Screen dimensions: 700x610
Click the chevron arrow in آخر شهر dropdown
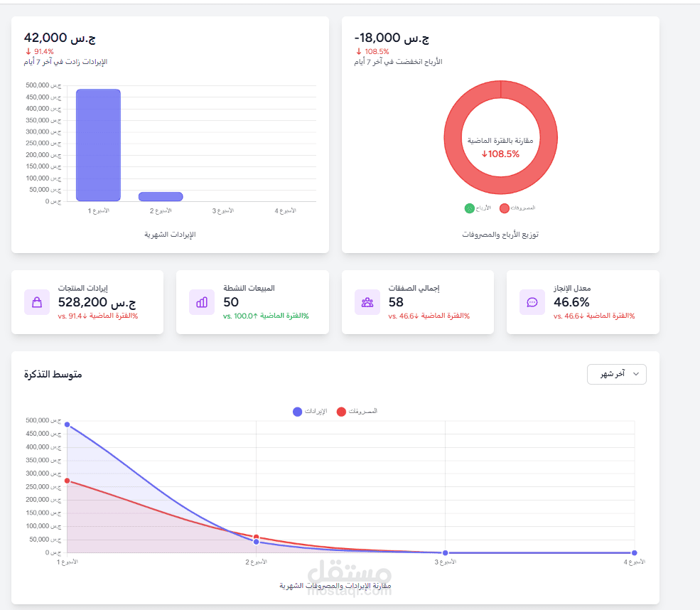click(x=636, y=374)
